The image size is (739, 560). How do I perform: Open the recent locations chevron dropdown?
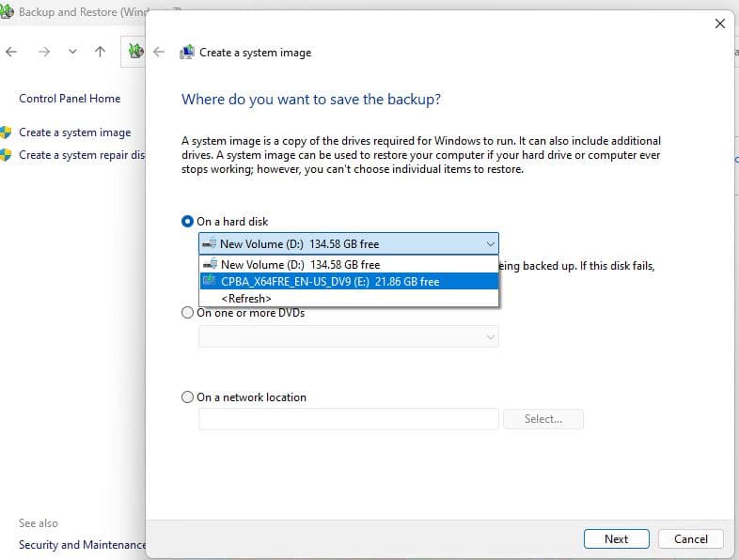pos(72,52)
